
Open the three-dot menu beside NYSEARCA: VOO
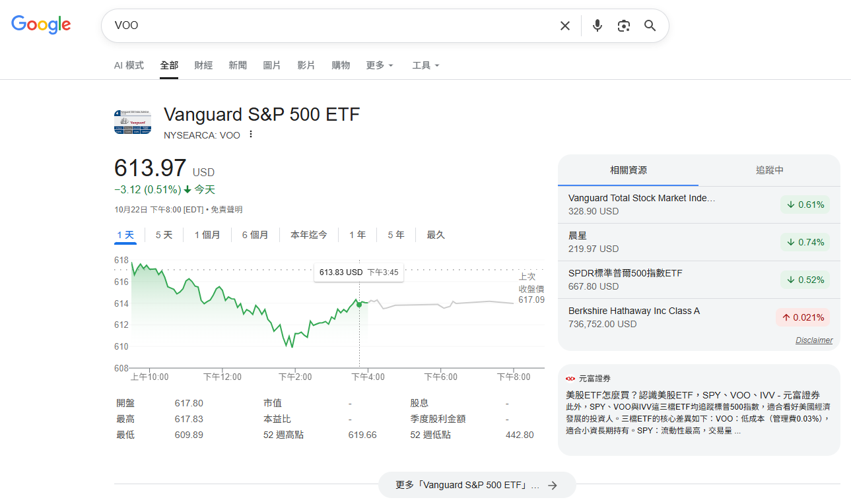tap(251, 135)
